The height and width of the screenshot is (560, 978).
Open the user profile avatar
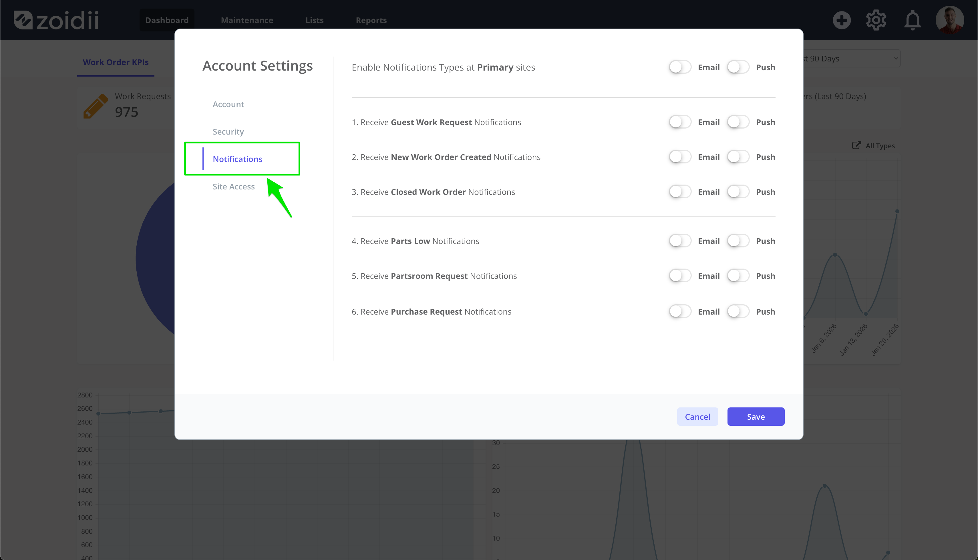[949, 20]
